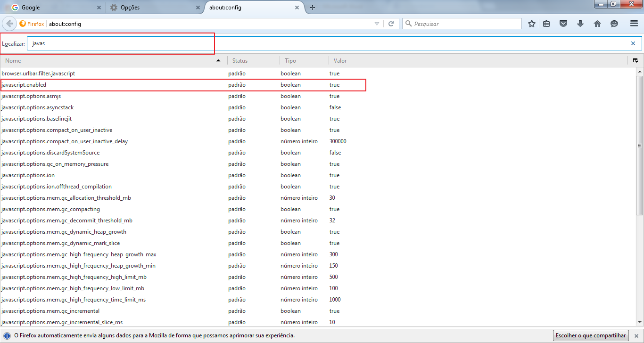Open the downloads arrow icon
The image size is (644, 343).
point(580,24)
